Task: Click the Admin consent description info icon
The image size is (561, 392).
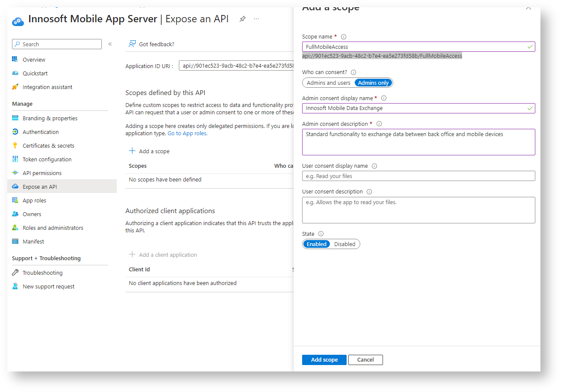Action: pyautogui.click(x=379, y=124)
